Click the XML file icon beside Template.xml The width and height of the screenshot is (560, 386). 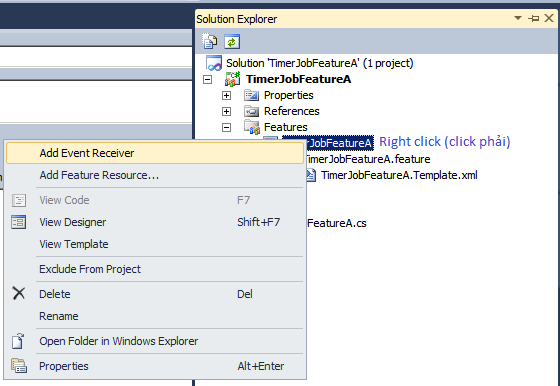[x=311, y=175]
